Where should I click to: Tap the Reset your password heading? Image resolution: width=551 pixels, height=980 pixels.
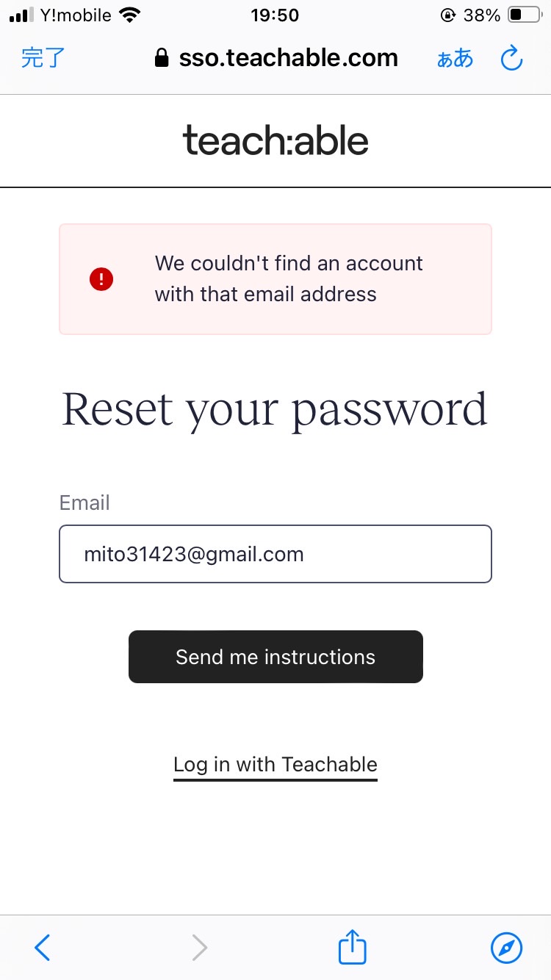click(275, 410)
